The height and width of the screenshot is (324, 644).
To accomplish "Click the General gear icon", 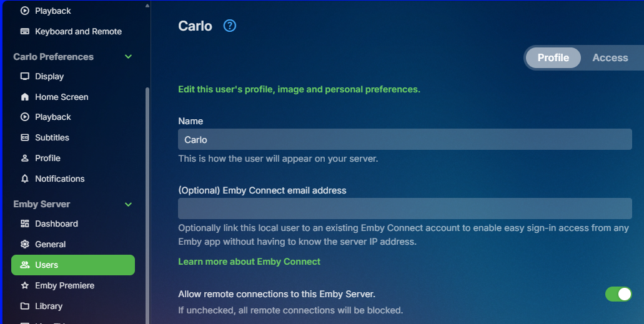I will [x=25, y=244].
